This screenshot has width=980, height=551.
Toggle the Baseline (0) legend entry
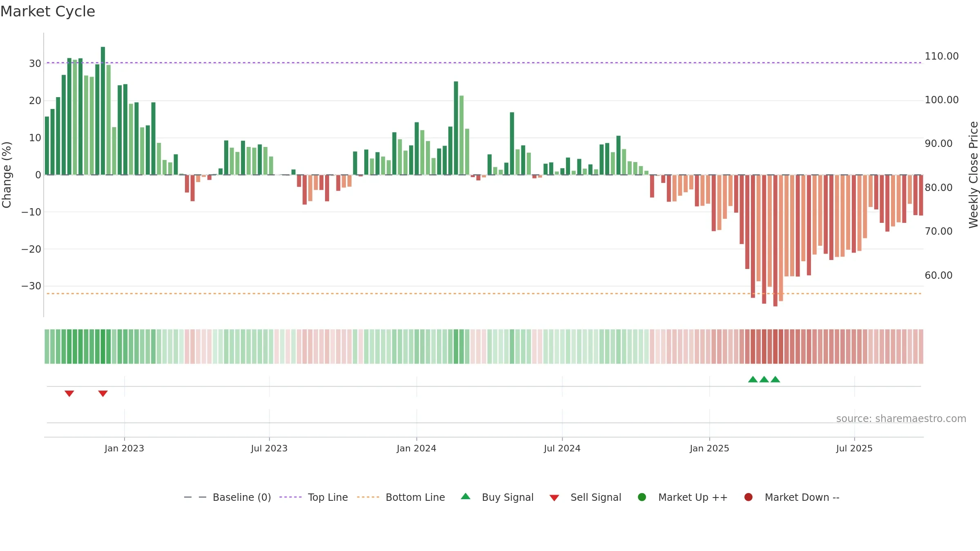[x=227, y=497]
